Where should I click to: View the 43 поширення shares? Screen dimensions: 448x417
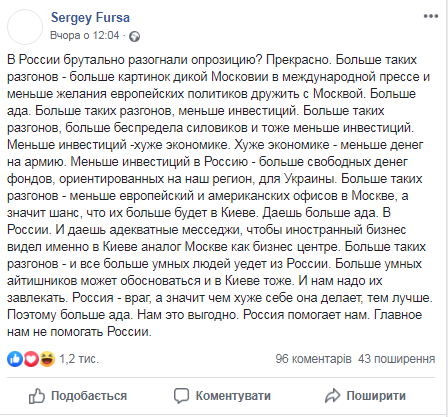coord(397,359)
